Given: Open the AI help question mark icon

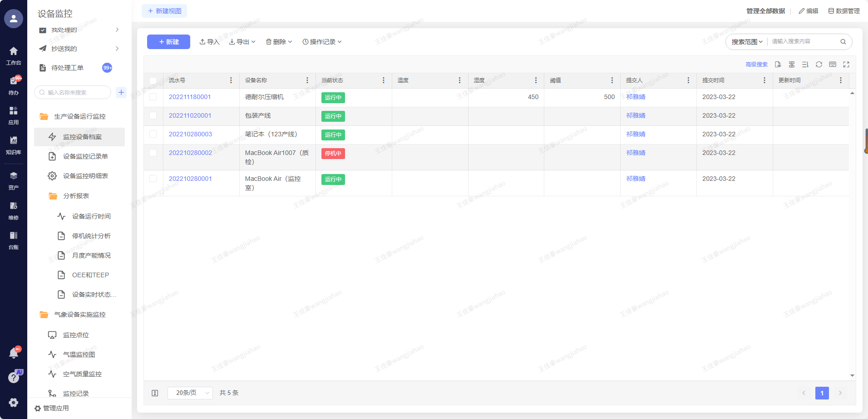Looking at the screenshot, I should 14,377.
